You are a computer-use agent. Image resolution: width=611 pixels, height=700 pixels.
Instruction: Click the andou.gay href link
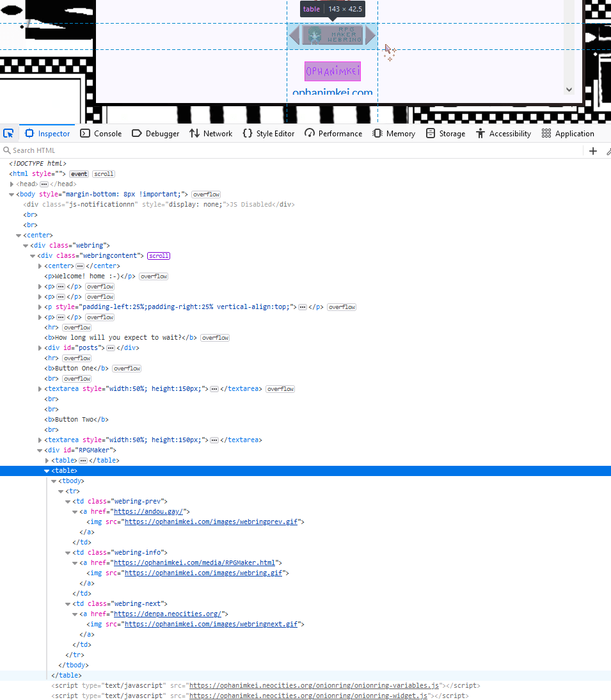[149, 512]
